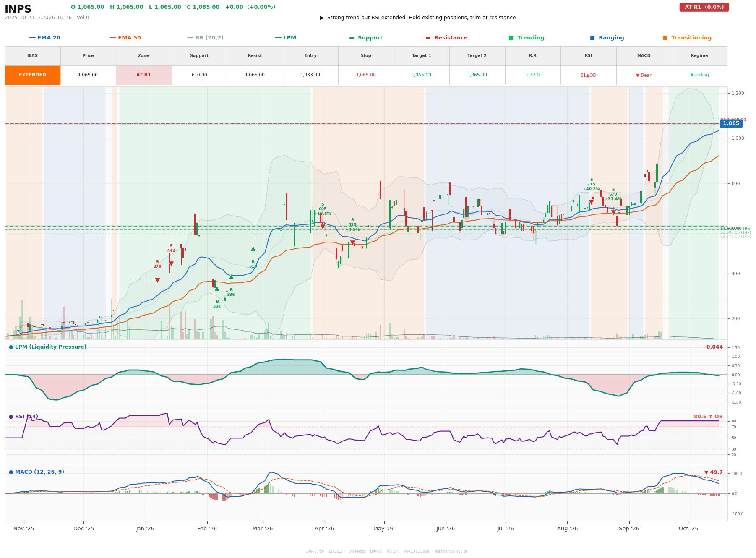
Task: Click the B 334 buy signal label
Action: click(x=217, y=304)
